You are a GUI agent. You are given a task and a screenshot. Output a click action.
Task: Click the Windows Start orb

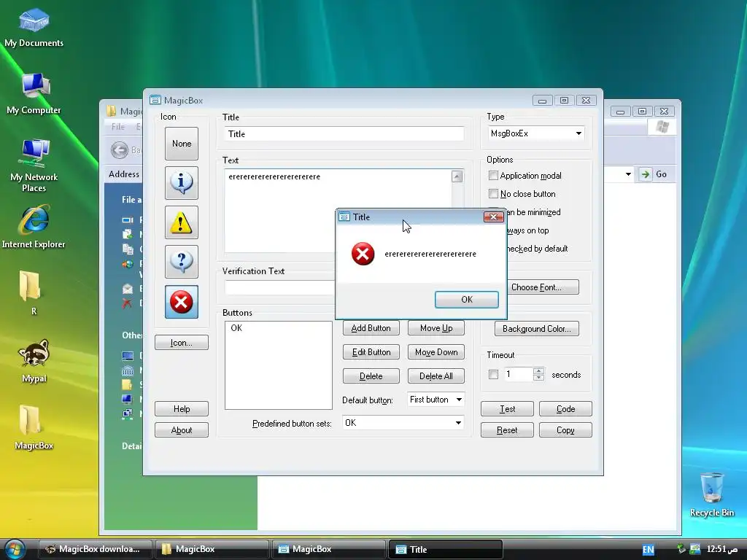click(15, 549)
